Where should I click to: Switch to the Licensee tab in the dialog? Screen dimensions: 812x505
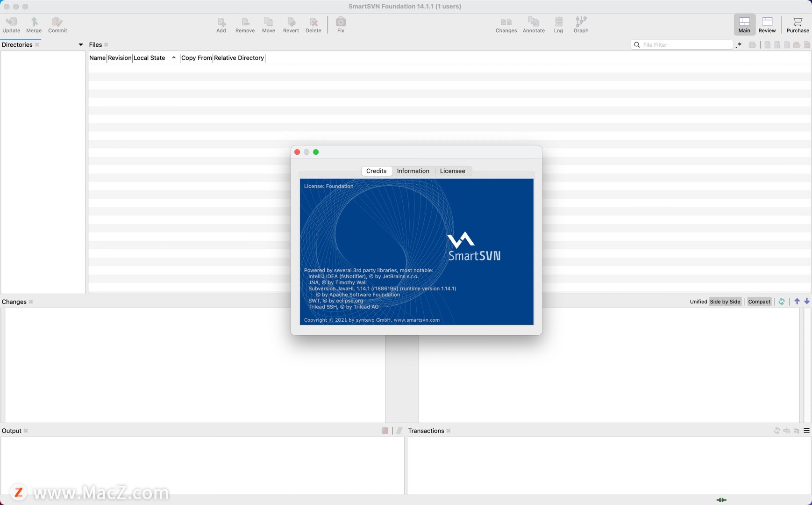pyautogui.click(x=452, y=171)
